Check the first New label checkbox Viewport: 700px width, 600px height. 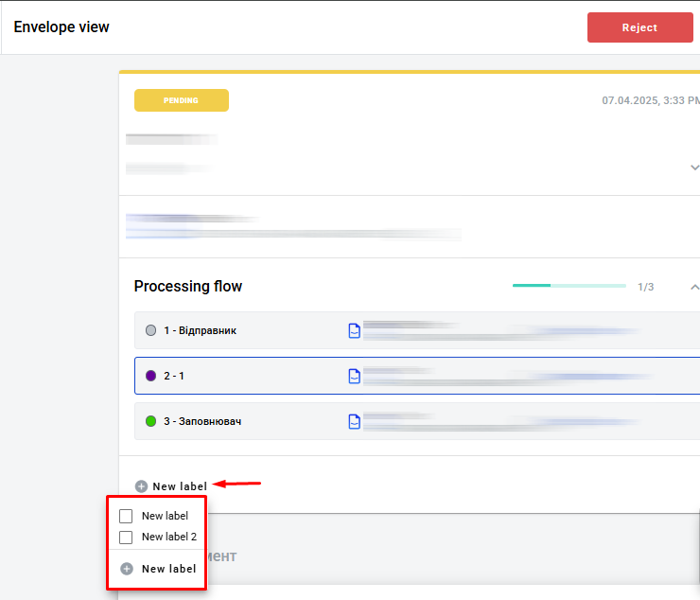(126, 516)
